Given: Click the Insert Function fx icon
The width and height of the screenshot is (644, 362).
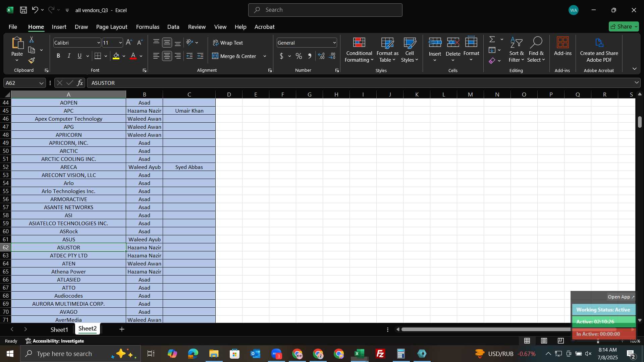Looking at the screenshot, I should coord(80,83).
